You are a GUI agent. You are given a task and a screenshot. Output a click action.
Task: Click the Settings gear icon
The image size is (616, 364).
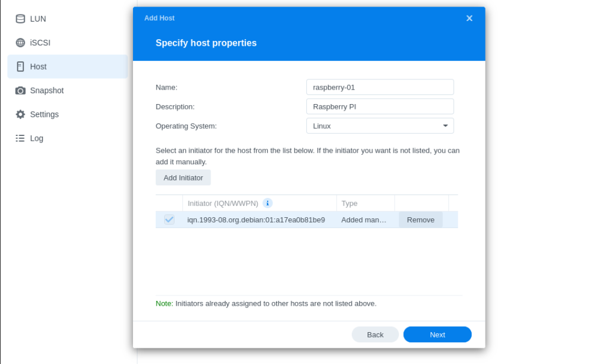[20, 114]
